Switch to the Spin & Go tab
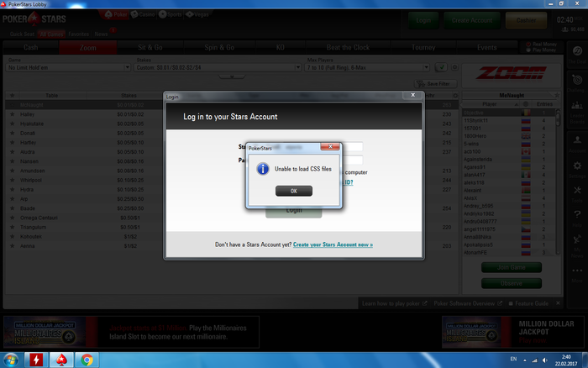The width and height of the screenshot is (588, 368). (219, 48)
